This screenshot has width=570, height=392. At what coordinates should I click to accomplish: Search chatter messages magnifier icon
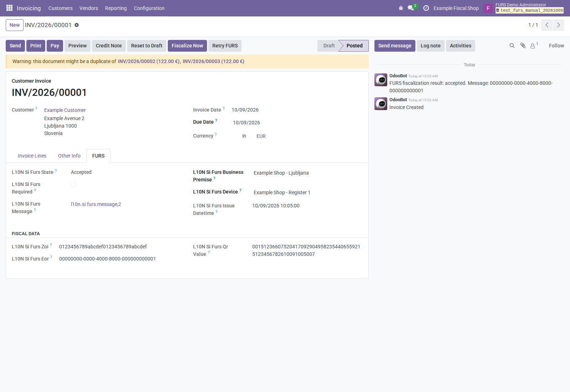[x=512, y=46]
